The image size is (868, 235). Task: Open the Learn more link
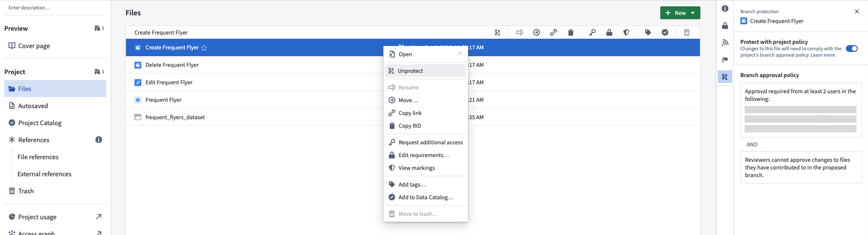pyautogui.click(x=823, y=55)
